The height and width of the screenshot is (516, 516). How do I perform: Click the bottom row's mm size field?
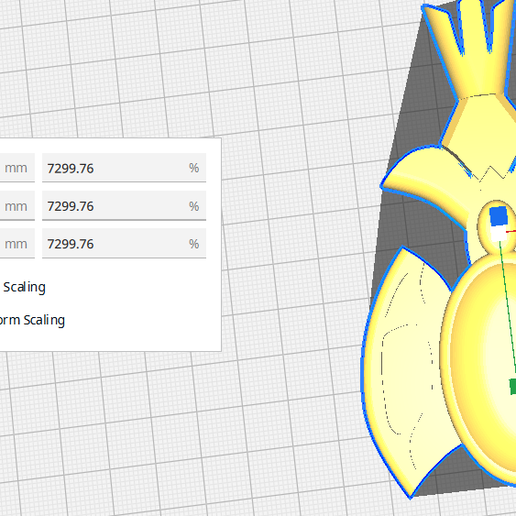coord(17,243)
